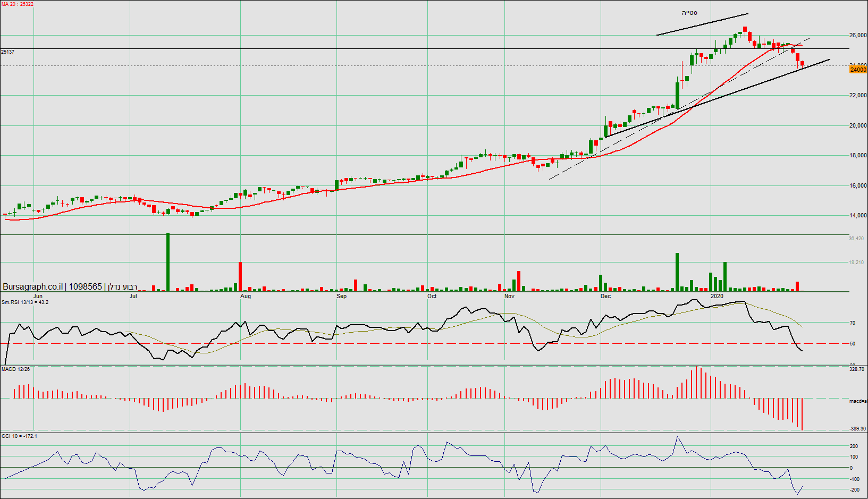This screenshot has width=868, height=499.
Task: Select the Aug month marker
Action: click(246, 296)
